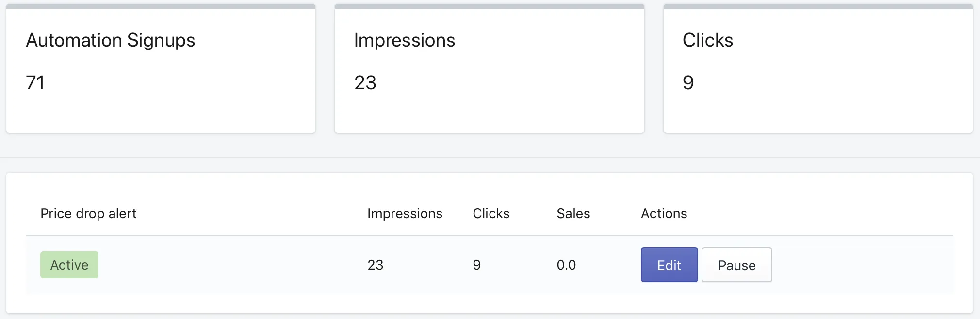This screenshot has width=980, height=319.
Task: Click the Actions column header
Action: (x=664, y=214)
